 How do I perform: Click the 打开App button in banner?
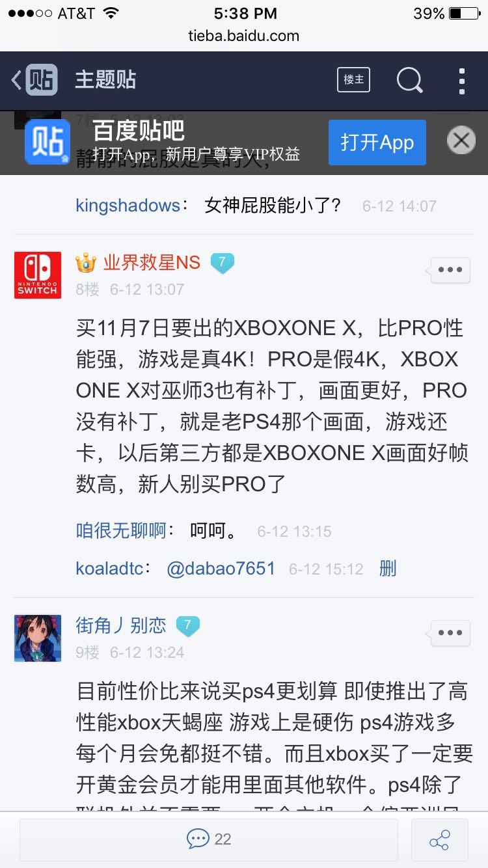pyautogui.click(x=377, y=142)
